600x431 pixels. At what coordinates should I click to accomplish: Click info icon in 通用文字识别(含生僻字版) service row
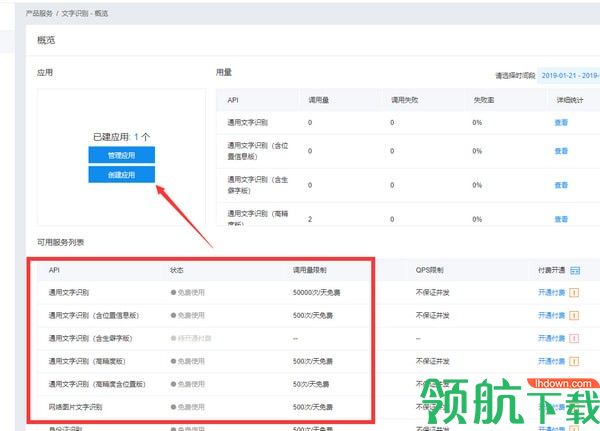coord(574,338)
